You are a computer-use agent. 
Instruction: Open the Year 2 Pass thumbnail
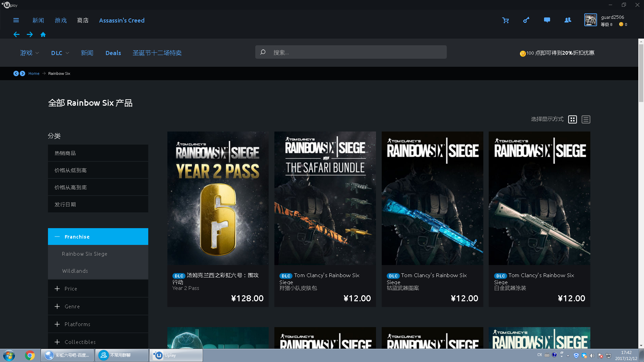pos(218,198)
